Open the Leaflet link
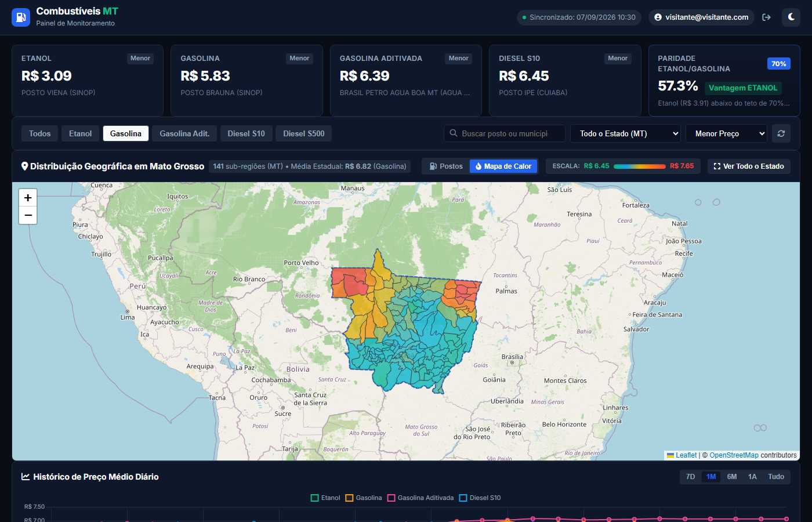This screenshot has width=812, height=522. pos(681,455)
